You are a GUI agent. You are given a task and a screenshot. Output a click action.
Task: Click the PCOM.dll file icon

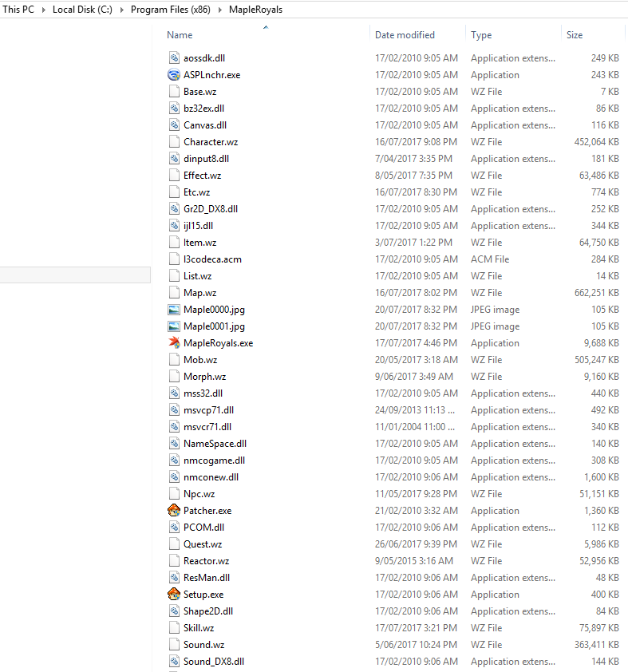point(174,527)
